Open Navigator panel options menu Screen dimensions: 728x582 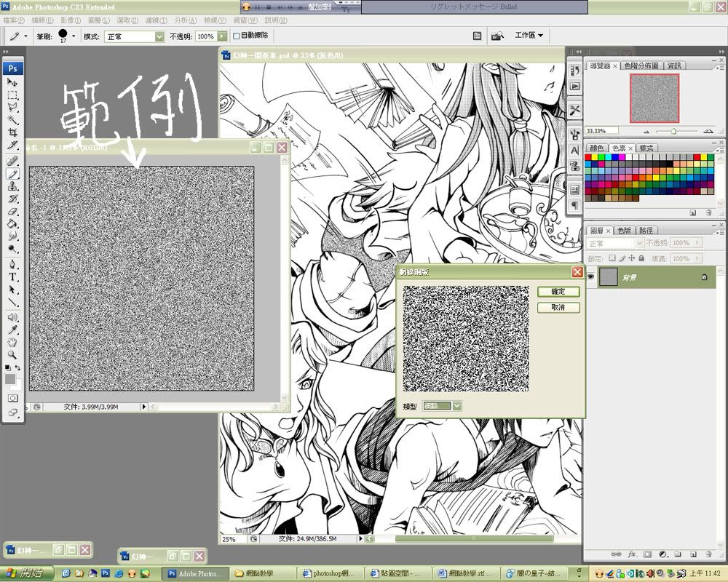click(x=719, y=68)
